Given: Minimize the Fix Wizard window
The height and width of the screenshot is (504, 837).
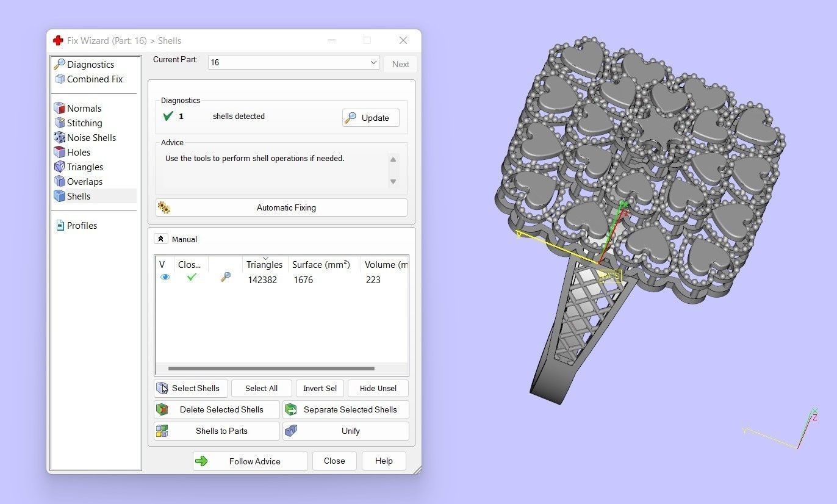Looking at the screenshot, I should tap(331, 40).
